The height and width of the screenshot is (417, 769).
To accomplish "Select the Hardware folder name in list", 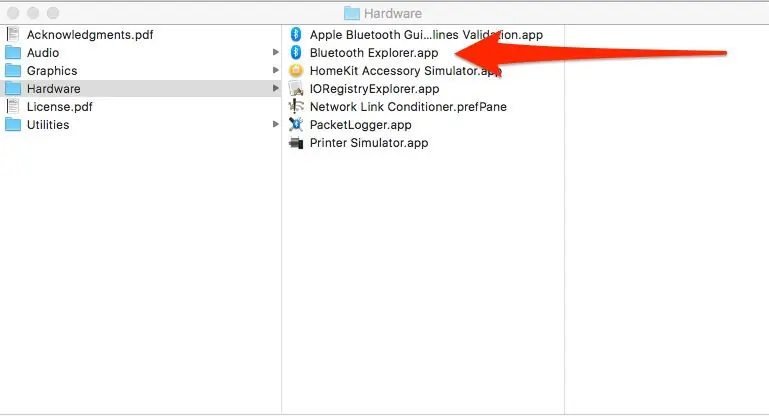I will click(53, 89).
